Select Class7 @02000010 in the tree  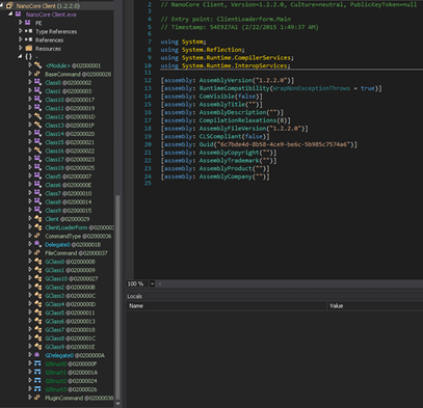68,193
